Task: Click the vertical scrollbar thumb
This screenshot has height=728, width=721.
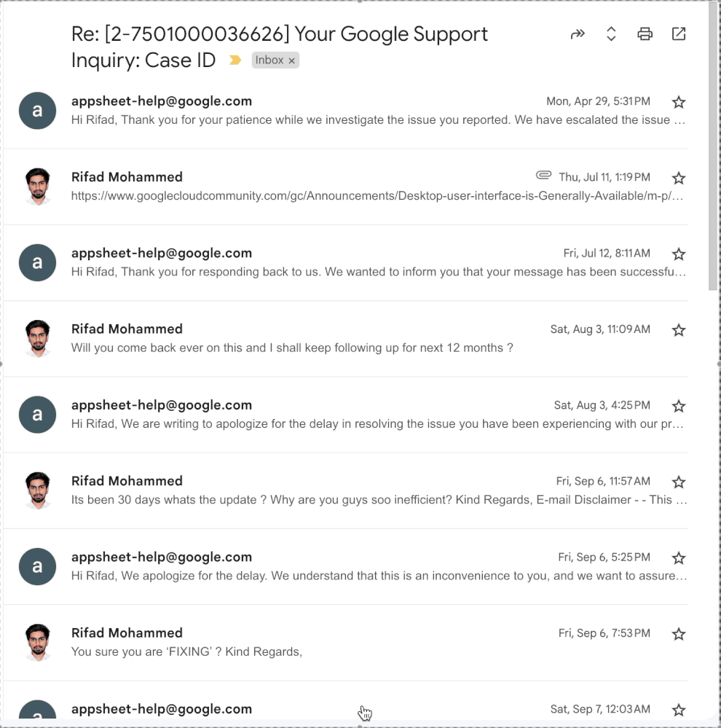Action: (x=713, y=146)
